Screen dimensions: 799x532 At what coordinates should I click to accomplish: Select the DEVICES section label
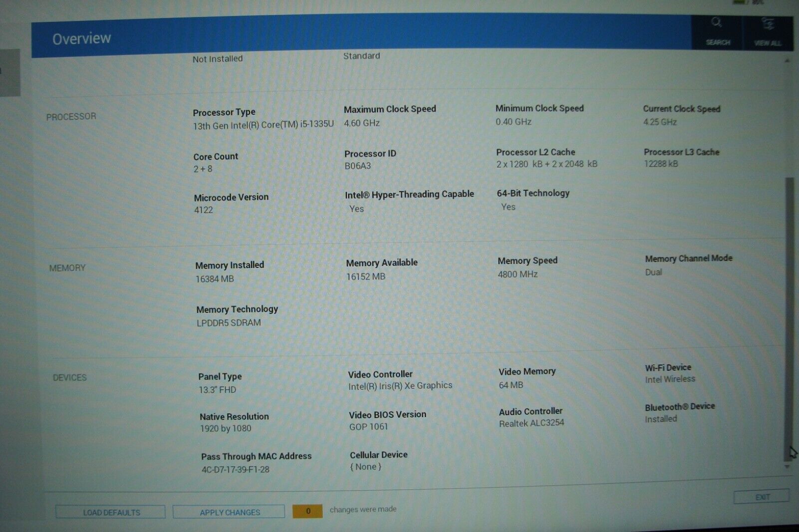[x=70, y=378]
